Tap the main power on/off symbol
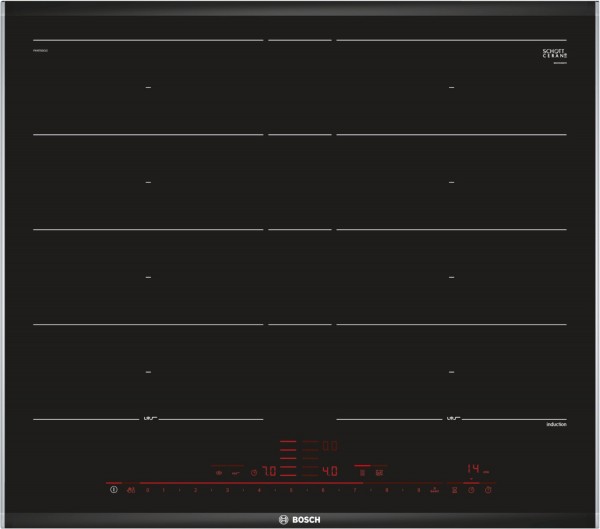Screen dimensions: 600x529 [114, 490]
